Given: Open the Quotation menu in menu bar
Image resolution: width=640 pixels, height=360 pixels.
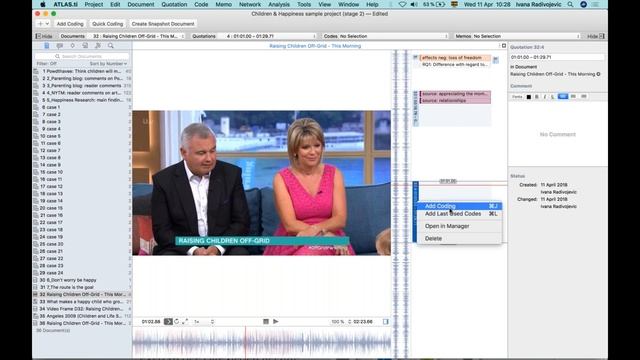Looking at the screenshot, I should point(174,4).
